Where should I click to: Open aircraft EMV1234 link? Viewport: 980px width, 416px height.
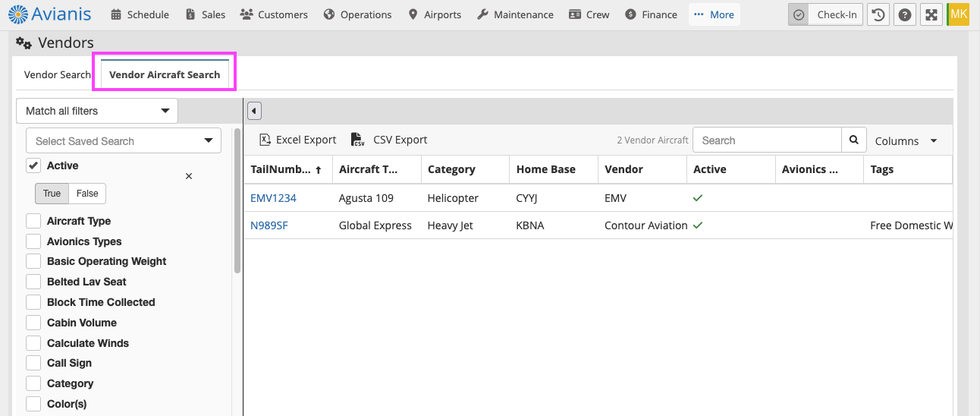point(273,198)
